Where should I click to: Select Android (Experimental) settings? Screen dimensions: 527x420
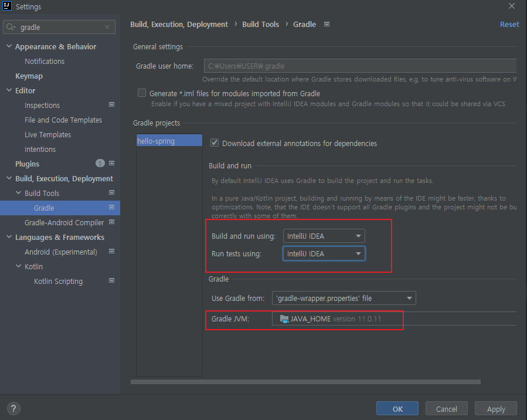(x=61, y=252)
